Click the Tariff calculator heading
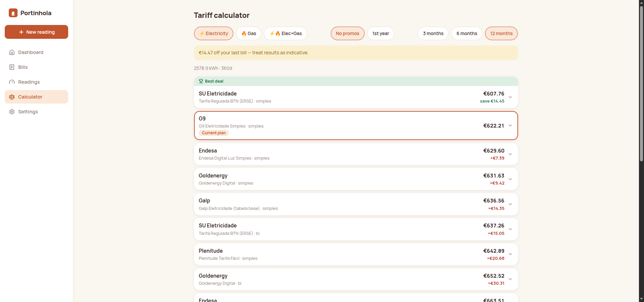This screenshot has width=644, height=302. point(222,15)
